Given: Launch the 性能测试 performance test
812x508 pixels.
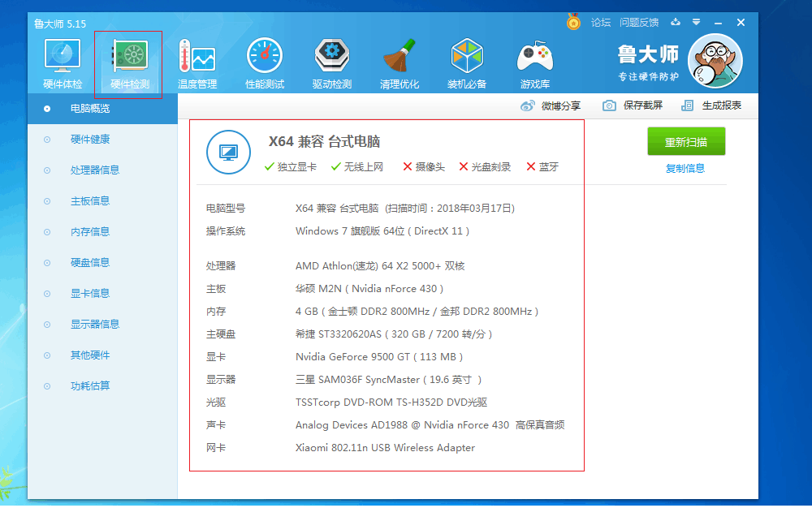Looking at the screenshot, I should (x=263, y=61).
